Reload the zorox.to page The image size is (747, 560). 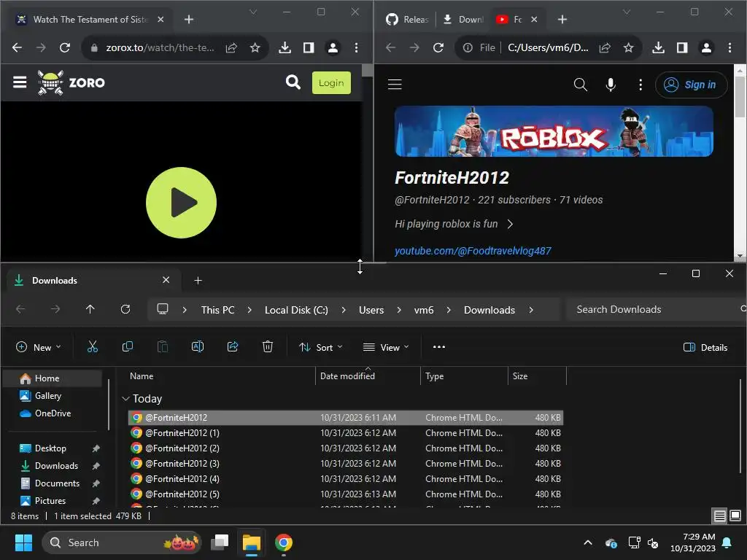click(x=65, y=47)
